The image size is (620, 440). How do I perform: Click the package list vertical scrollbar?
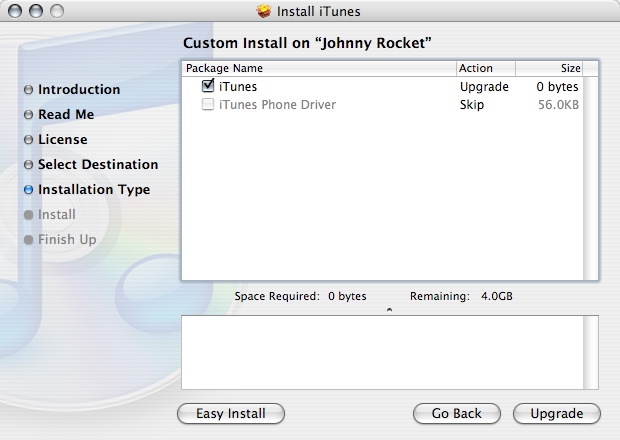click(x=591, y=178)
